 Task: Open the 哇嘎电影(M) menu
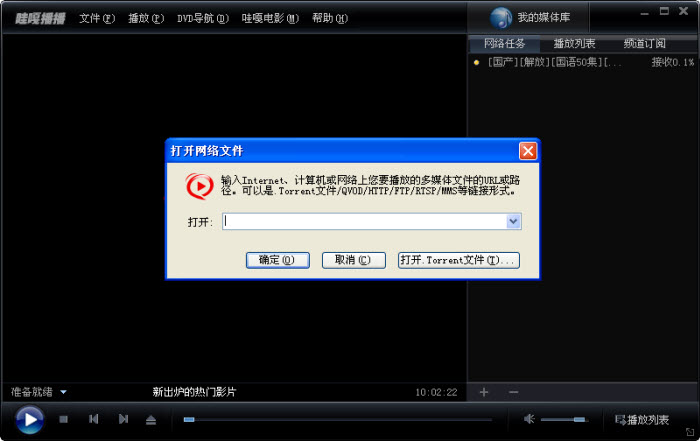coord(270,18)
